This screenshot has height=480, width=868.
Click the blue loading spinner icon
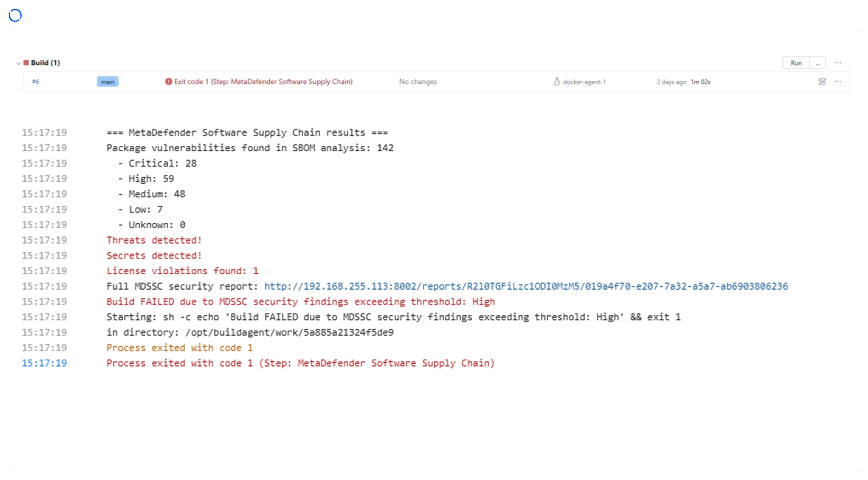pos(15,16)
